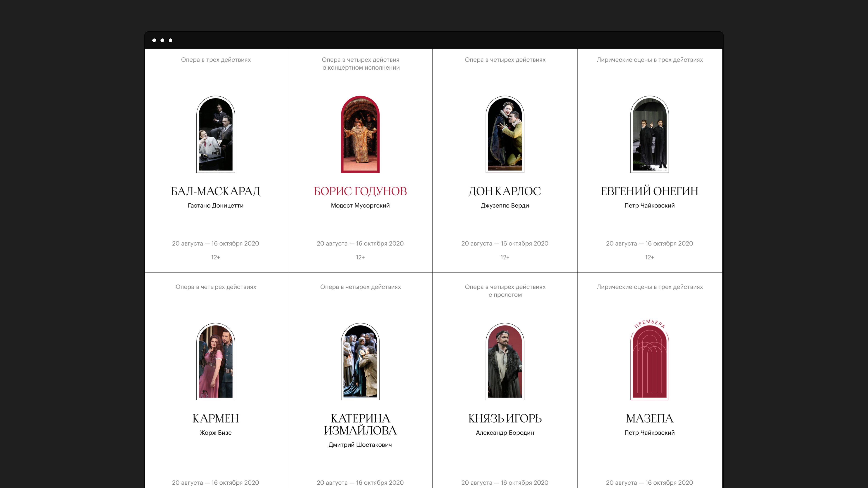Click the БАЛ-МАСКАРАД title link
Screen dimensions: 868x488
point(216,191)
